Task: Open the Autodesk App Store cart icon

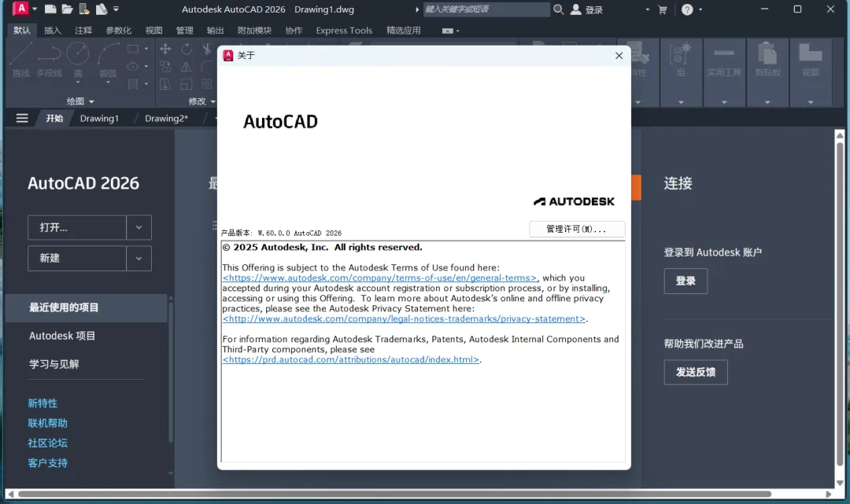Action: [663, 9]
